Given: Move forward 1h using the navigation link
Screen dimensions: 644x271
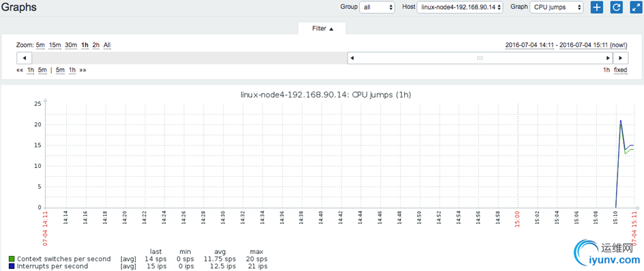Looking at the screenshot, I should (72, 70).
